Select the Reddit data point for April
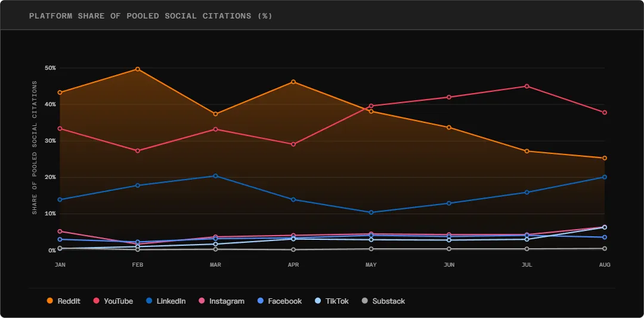 pos(293,82)
